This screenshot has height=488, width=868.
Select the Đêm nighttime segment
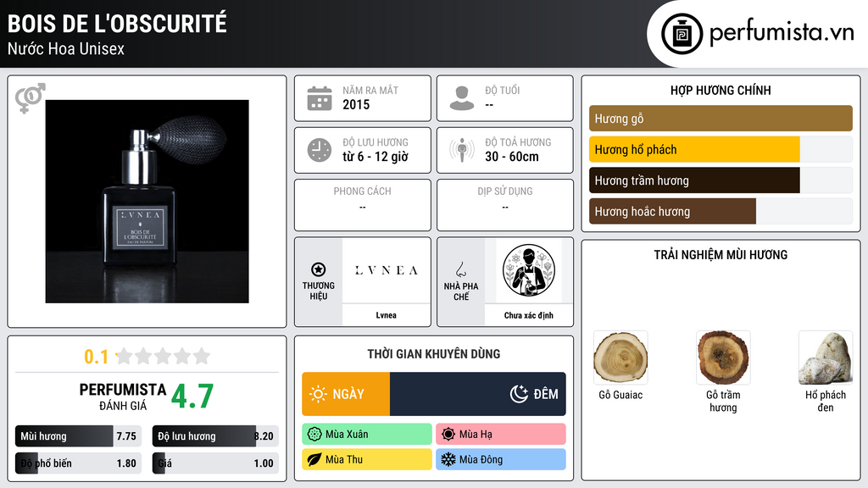click(478, 394)
